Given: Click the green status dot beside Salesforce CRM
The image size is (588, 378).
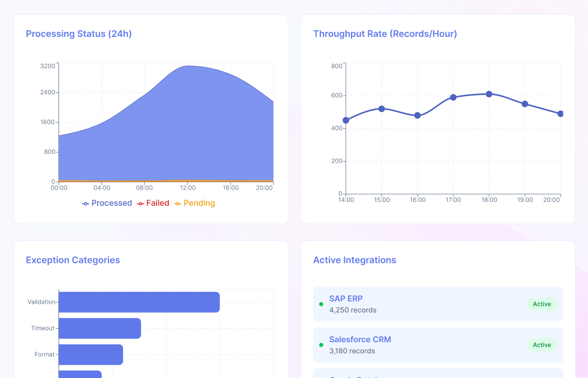Looking at the screenshot, I should (321, 345).
